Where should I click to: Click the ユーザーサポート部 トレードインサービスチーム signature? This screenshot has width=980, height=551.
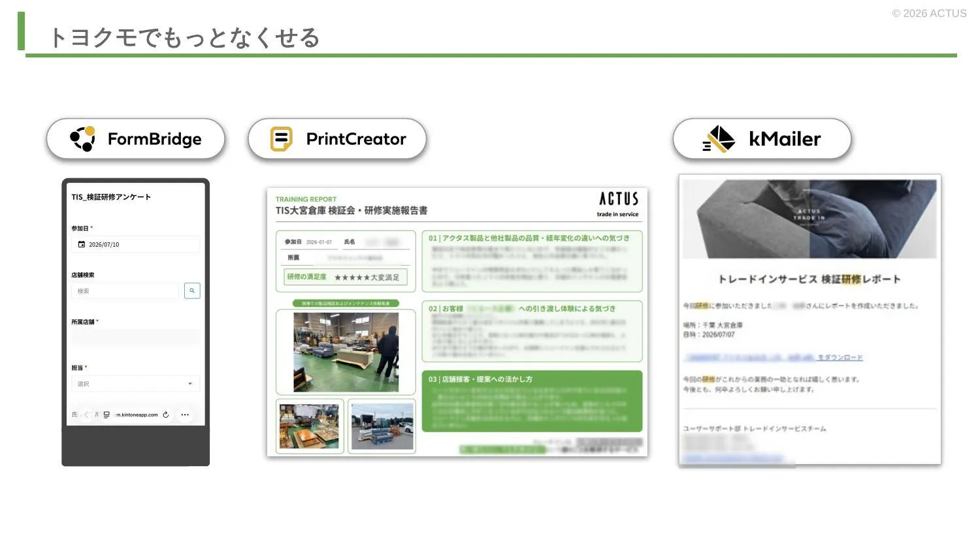point(755,429)
